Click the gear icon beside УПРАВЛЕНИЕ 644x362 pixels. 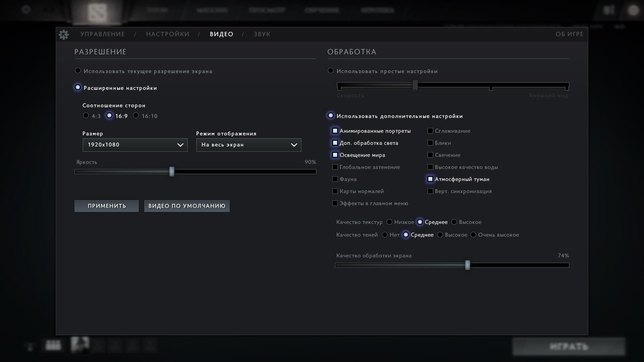coord(63,35)
